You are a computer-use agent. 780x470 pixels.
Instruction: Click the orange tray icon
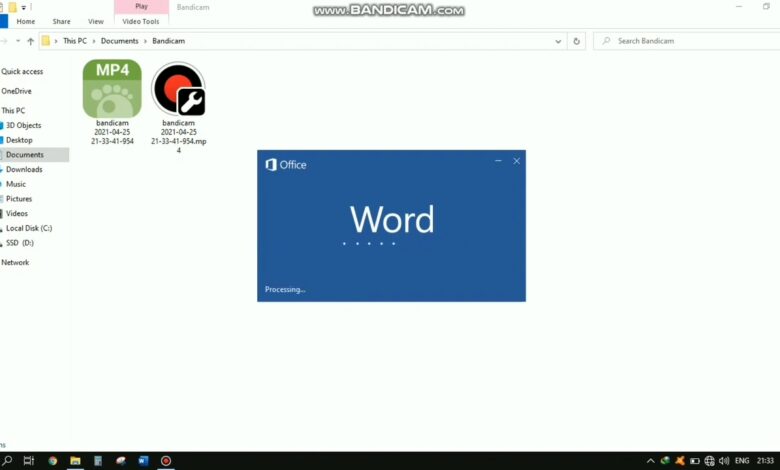[680, 461]
